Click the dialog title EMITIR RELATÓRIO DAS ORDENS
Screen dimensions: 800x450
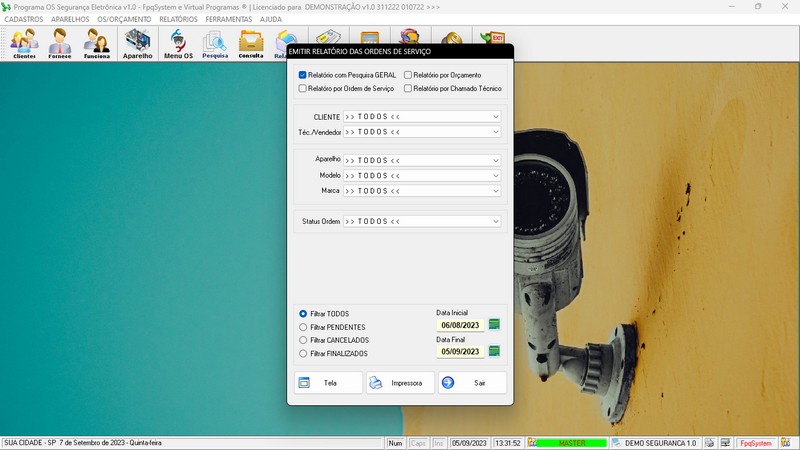[x=359, y=52]
